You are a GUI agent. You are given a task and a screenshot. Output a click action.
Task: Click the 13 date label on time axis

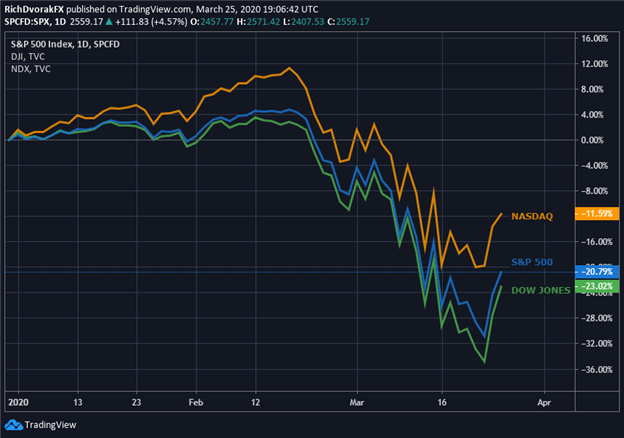coord(78,403)
